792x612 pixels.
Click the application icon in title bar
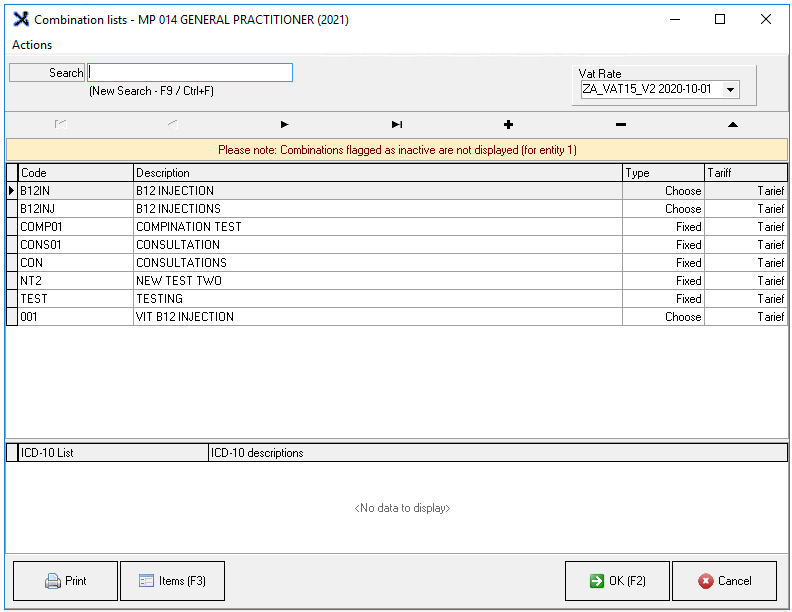(x=18, y=19)
